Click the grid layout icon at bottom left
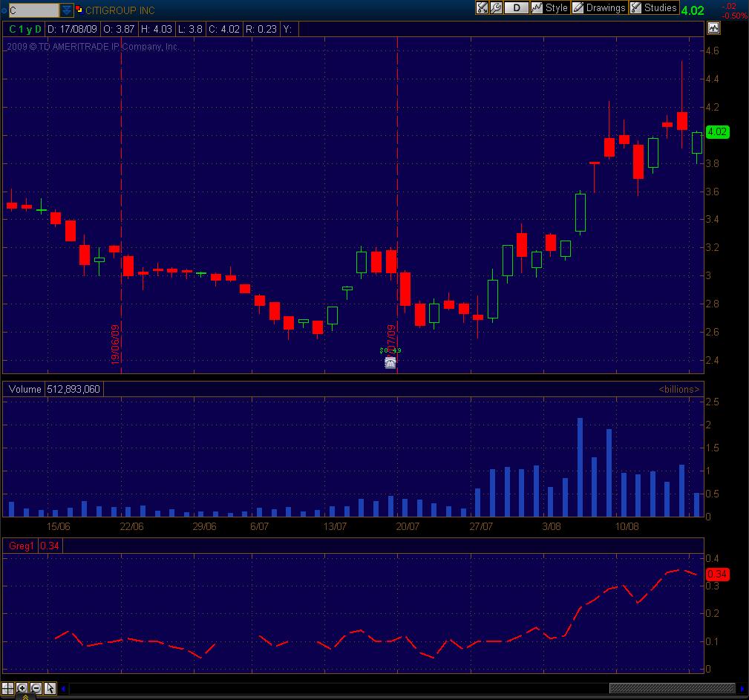Viewport: 749px width, 700px height. point(7,688)
